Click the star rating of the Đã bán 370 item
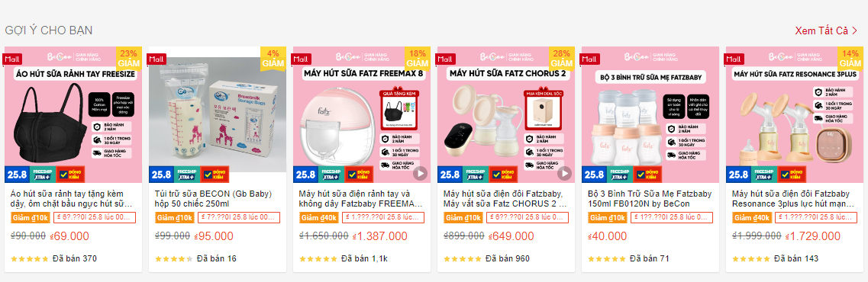The image size is (868, 282). tap(29, 259)
